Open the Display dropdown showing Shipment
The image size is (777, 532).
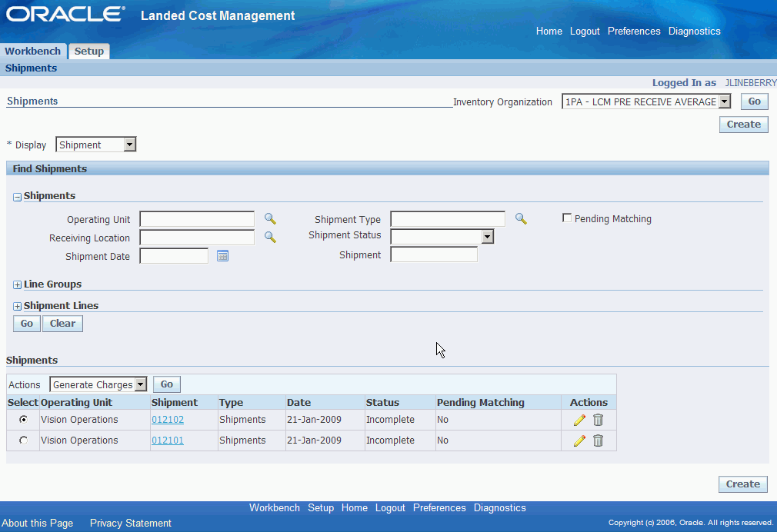(95, 145)
